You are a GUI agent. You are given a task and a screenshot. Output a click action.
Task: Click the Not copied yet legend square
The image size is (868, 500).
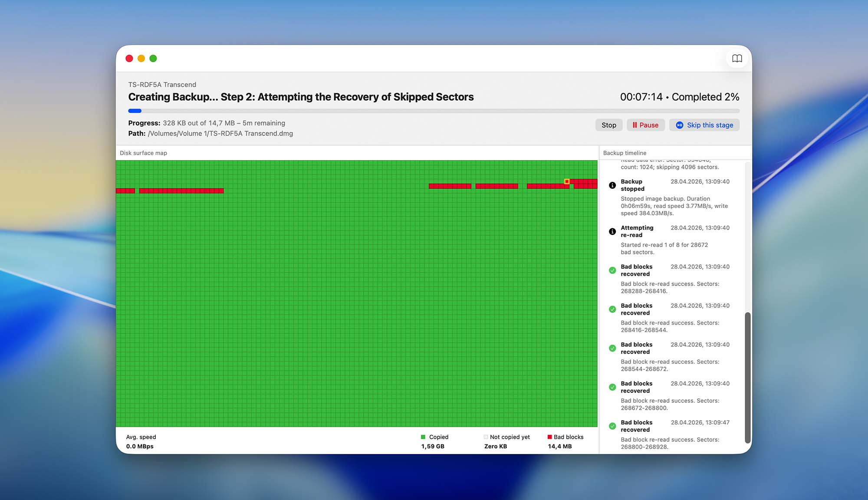coord(486,437)
